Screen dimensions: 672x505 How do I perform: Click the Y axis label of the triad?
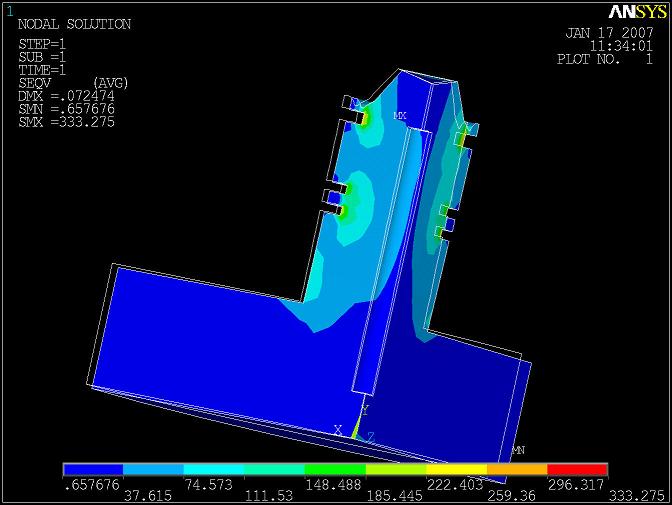365,410
